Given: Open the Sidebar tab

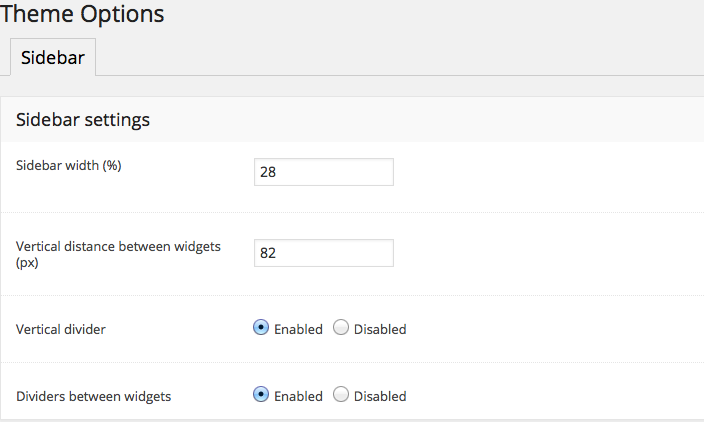Looking at the screenshot, I should click(53, 58).
